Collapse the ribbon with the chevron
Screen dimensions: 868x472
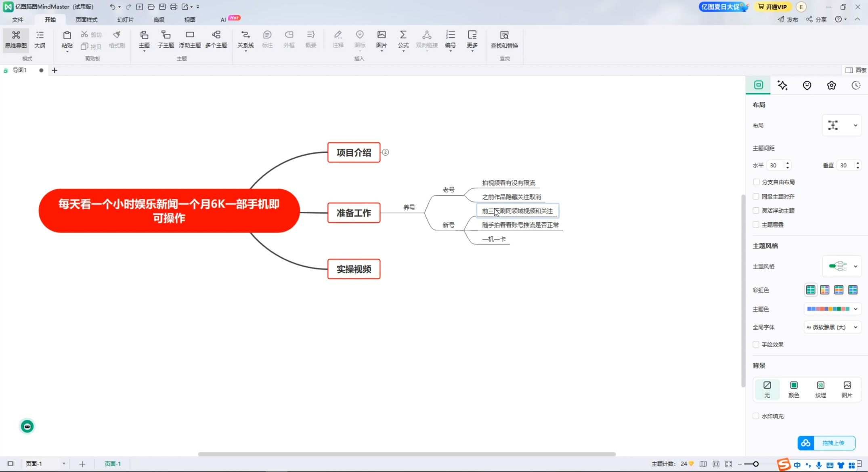(x=857, y=19)
